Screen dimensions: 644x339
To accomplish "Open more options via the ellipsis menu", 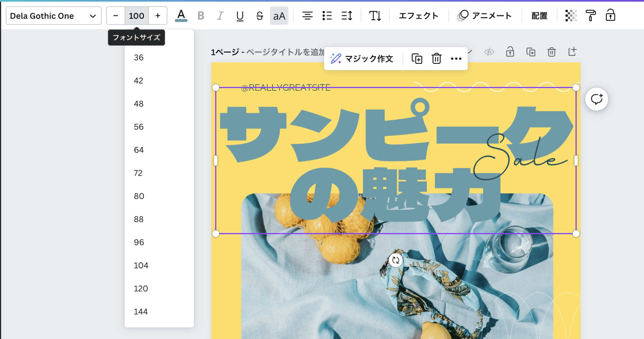I will [x=456, y=58].
